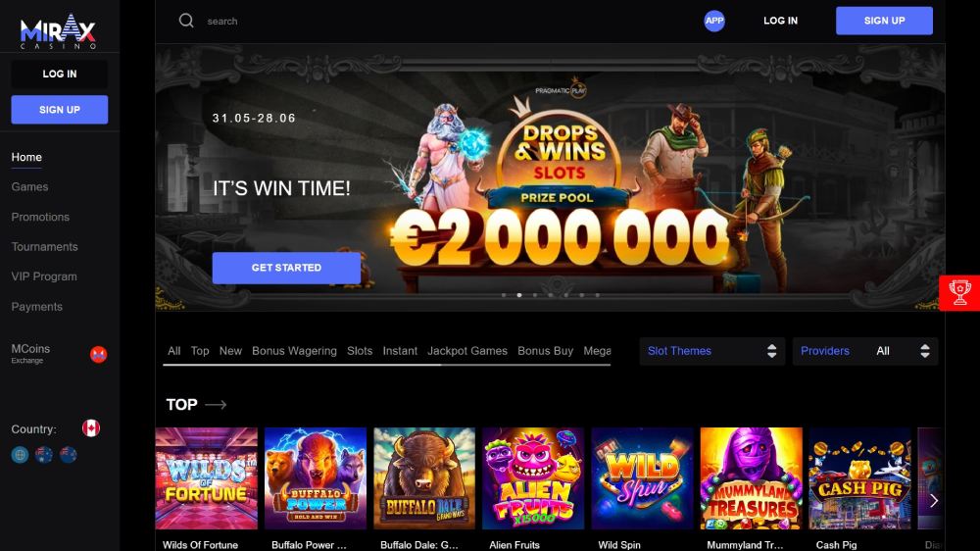The width and height of the screenshot is (980, 551).
Task: Click the GET STARTED banner button
Action: 286,268
